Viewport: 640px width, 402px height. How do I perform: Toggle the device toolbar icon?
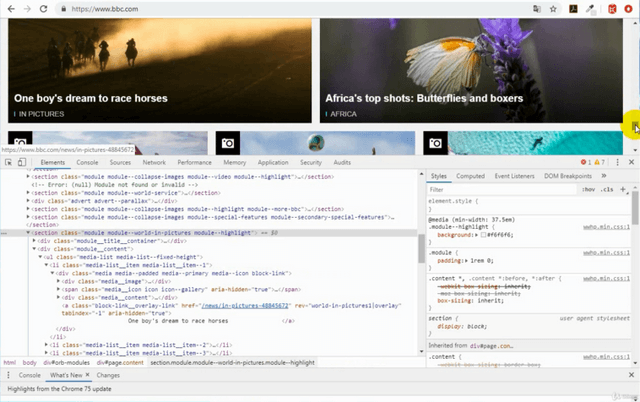tap(23, 162)
